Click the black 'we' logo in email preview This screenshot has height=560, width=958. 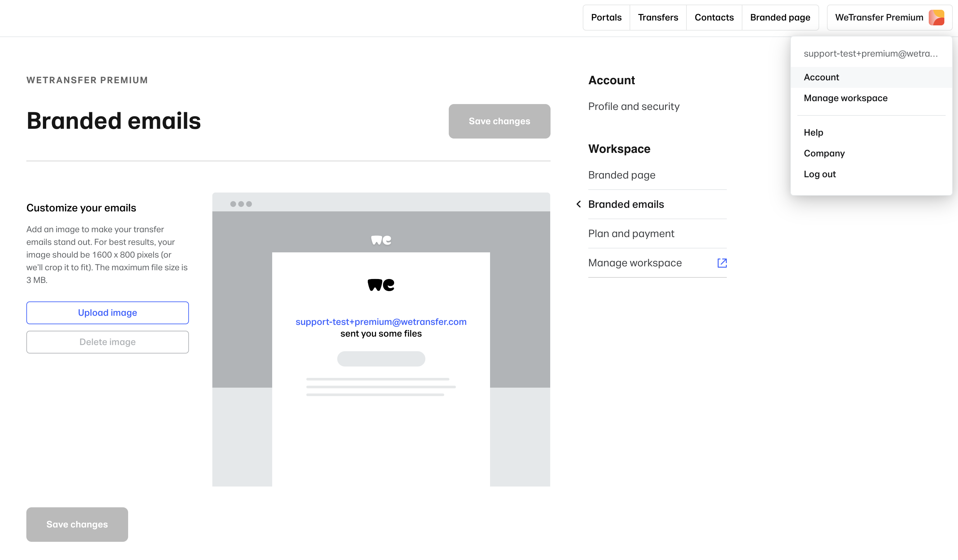pyautogui.click(x=381, y=285)
